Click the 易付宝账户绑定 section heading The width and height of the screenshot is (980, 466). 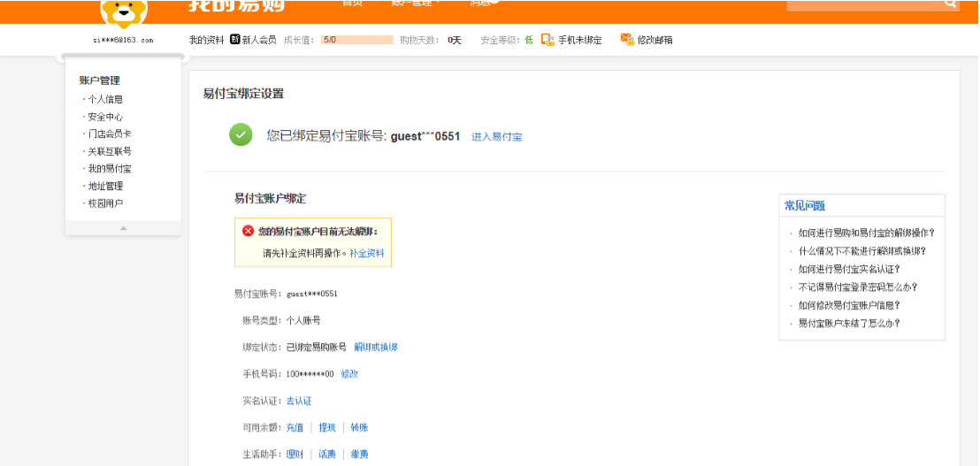coord(270,199)
